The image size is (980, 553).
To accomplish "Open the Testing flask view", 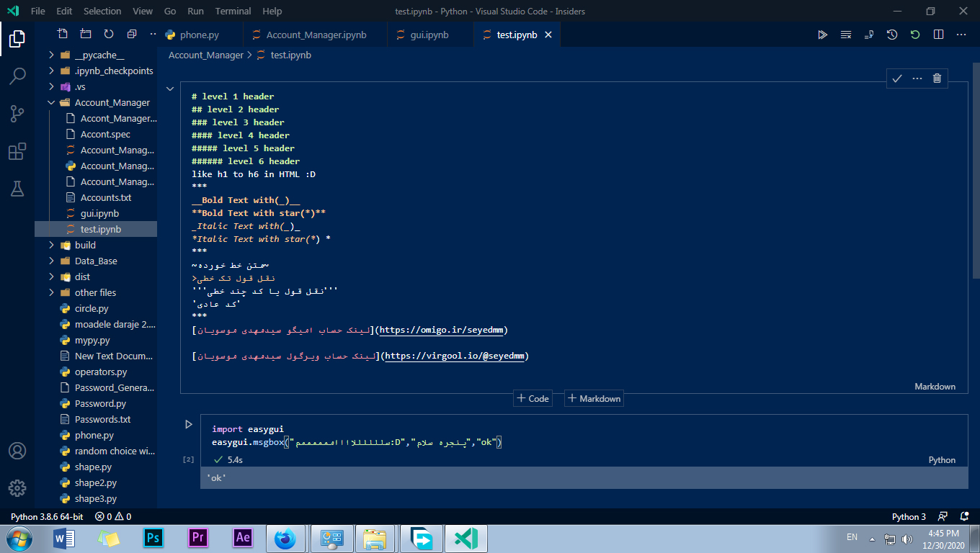I will [x=17, y=189].
